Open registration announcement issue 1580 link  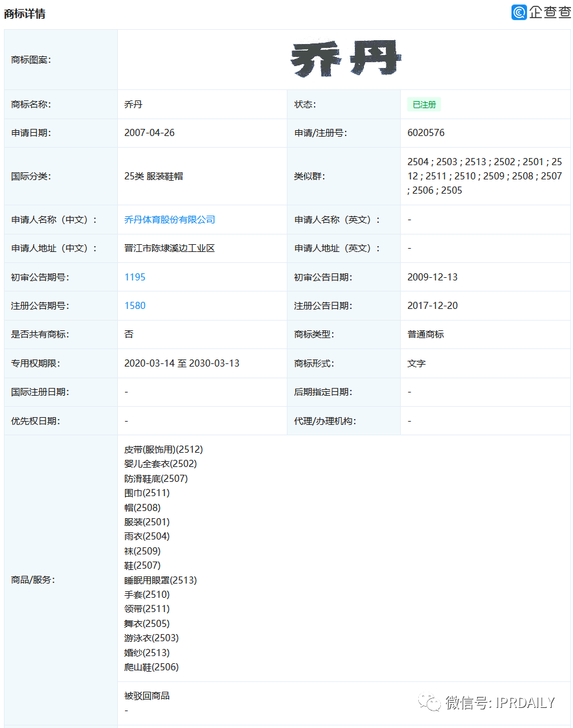point(135,306)
